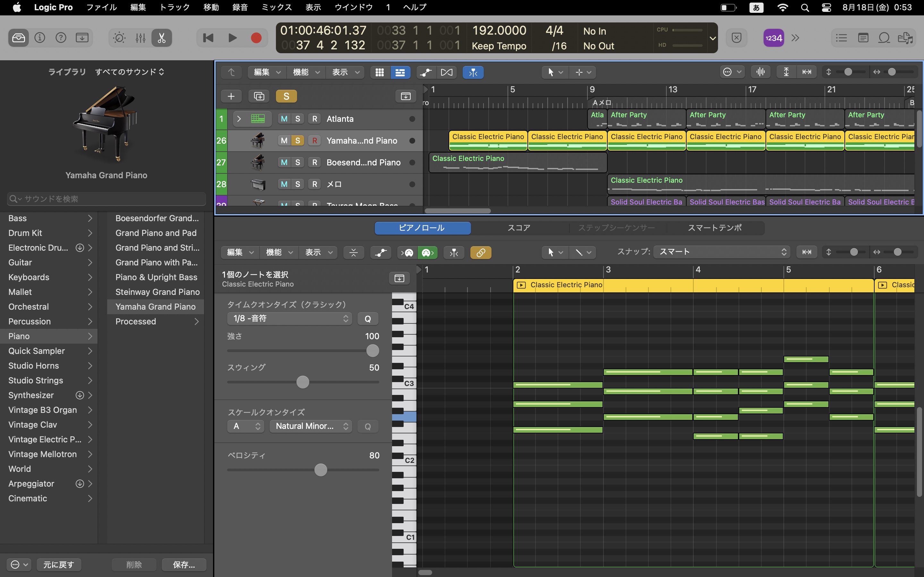Open the ミックス menu in menu bar
The image size is (924, 577).
tap(277, 7)
